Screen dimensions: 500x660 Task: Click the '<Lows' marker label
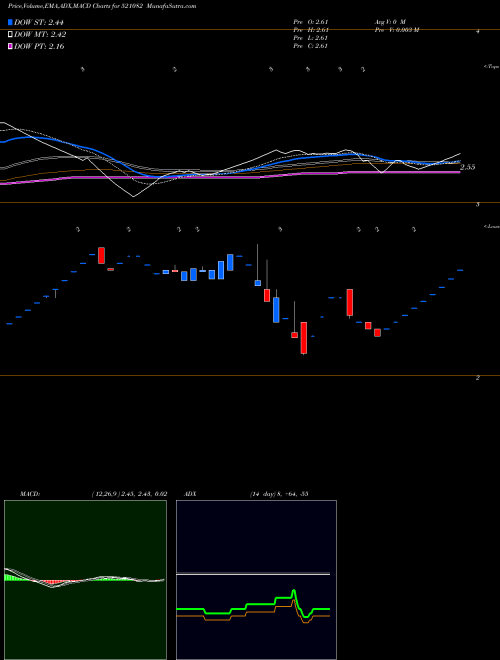pos(492,226)
